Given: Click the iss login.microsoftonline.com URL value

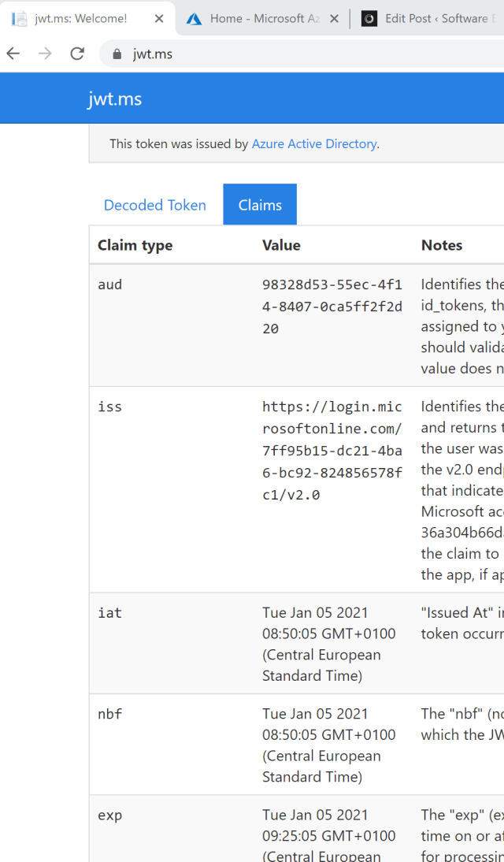Looking at the screenshot, I should pos(332,451).
